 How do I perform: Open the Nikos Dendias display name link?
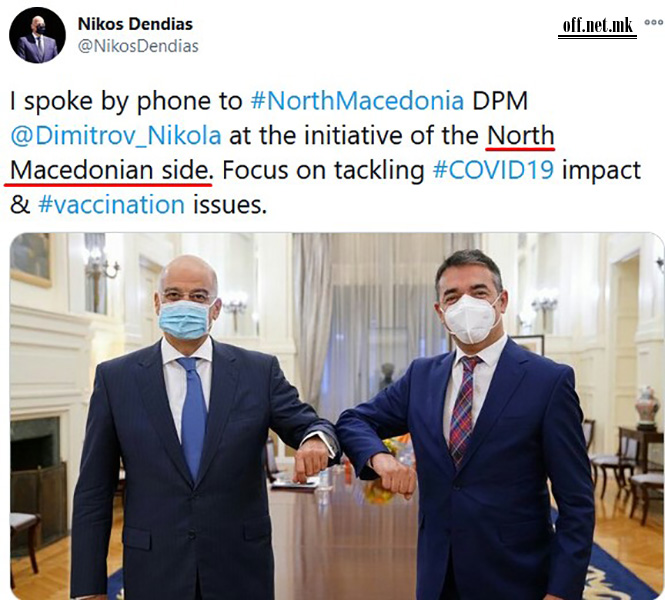coord(135,24)
